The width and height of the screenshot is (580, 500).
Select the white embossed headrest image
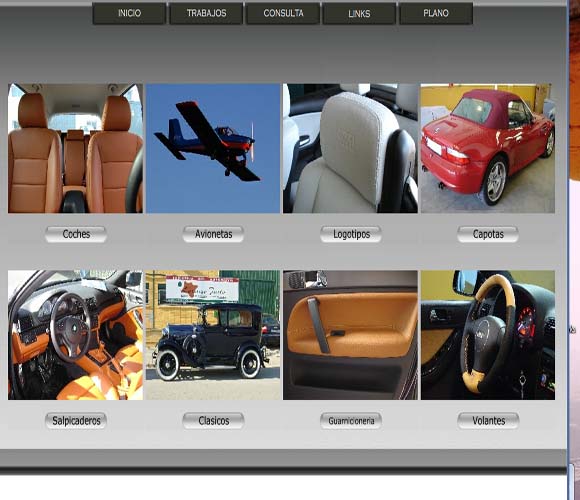pyautogui.click(x=350, y=148)
